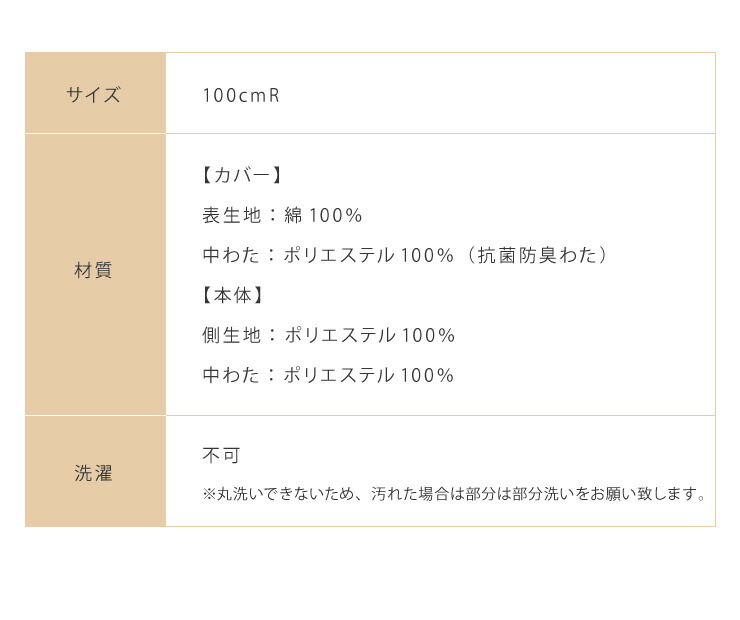Click the 【カバー】 heading

242,176
